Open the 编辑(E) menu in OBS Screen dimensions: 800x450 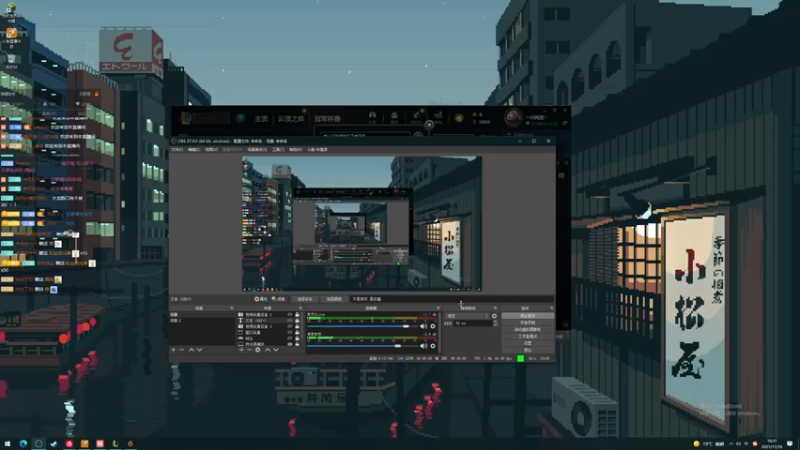coord(194,149)
